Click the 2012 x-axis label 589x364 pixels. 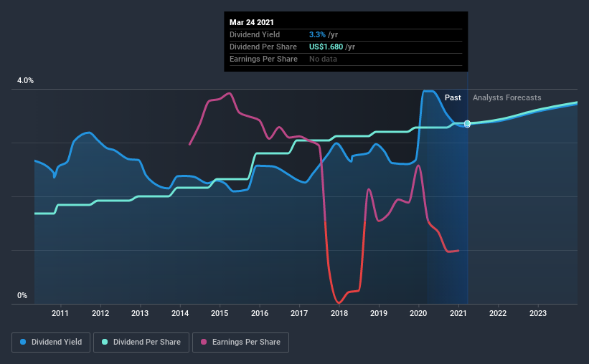pyautogui.click(x=100, y=313)
